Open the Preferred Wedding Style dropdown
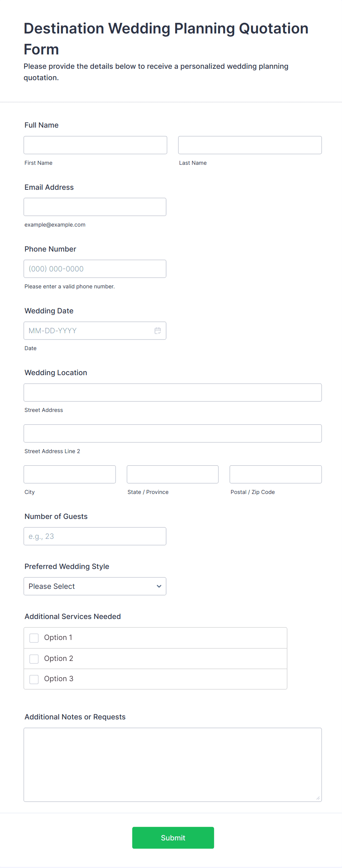342x868 pixels. (95, 586)
